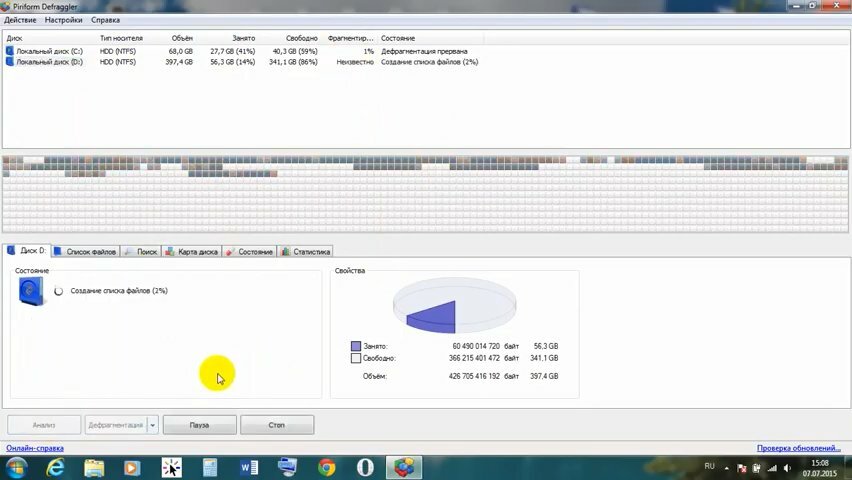Select the 426 705 416 192 bytes value
This screenshot has width=852, height=480.
474,376
